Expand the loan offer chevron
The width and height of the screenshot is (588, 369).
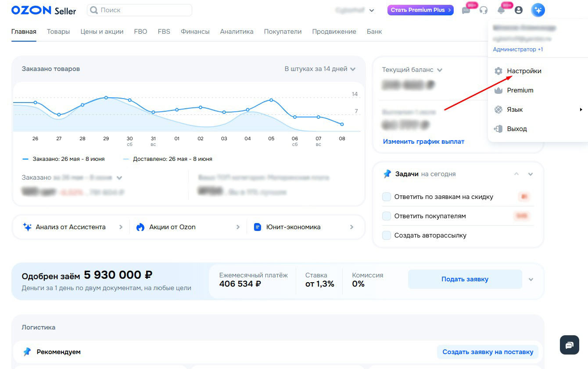pyautogui.click(x=531, y=280)
